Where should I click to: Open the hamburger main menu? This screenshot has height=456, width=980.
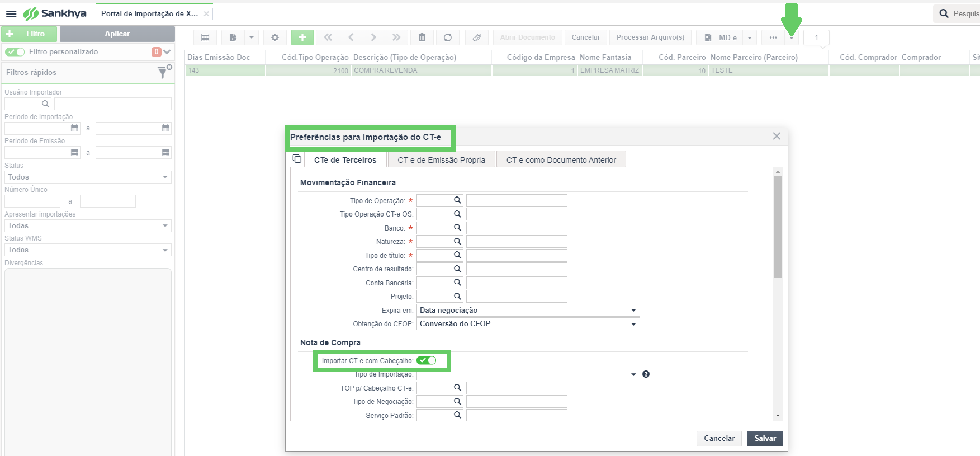pyautogui.click(x=11, y=13)
